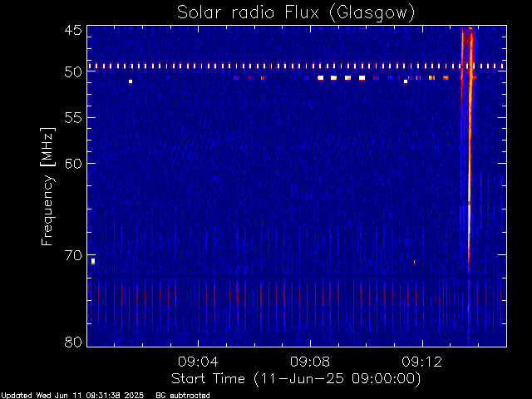The width and height of the screenshot is (532, 399).
Task: Click the "Start Time (11-Jun-25 09:00:00)" label
Action: tap(296, 379)
